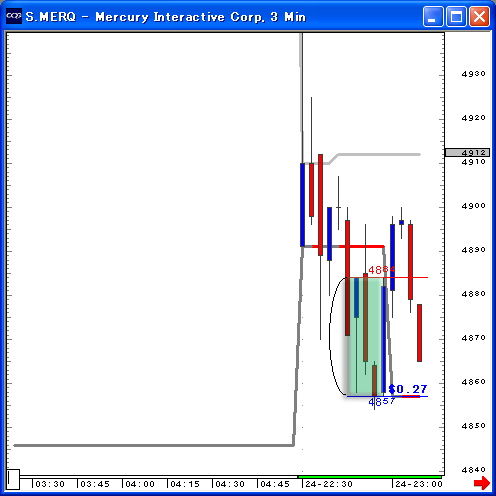
Task: Click the last red candlestick on the right
Action: tap(419, 333)
